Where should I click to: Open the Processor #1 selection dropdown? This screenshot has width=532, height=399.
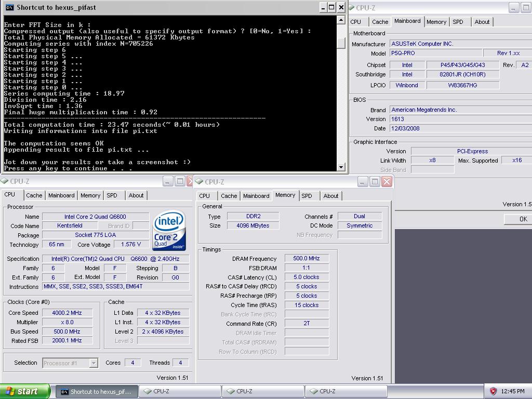(94, 363)
